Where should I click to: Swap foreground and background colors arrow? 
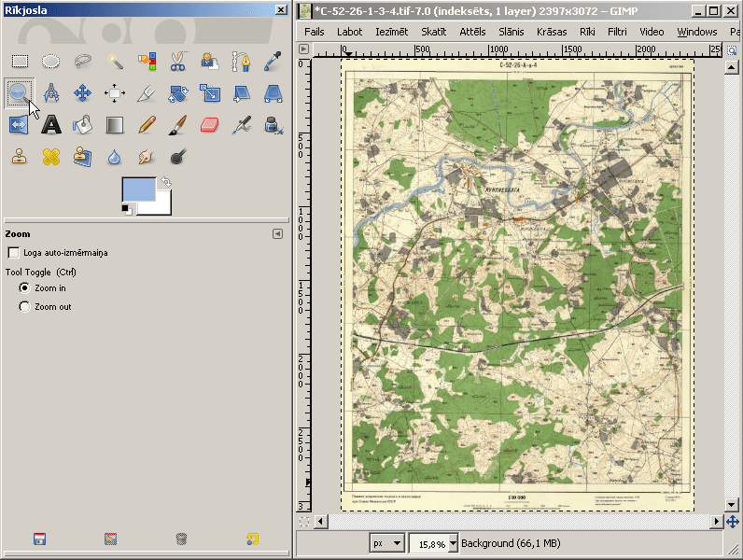pos(166,181)
